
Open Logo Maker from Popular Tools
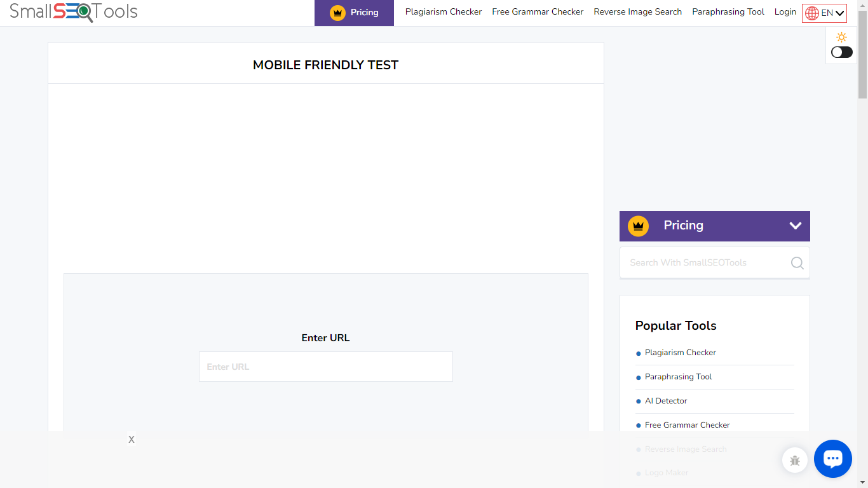(x=667, y=473)
